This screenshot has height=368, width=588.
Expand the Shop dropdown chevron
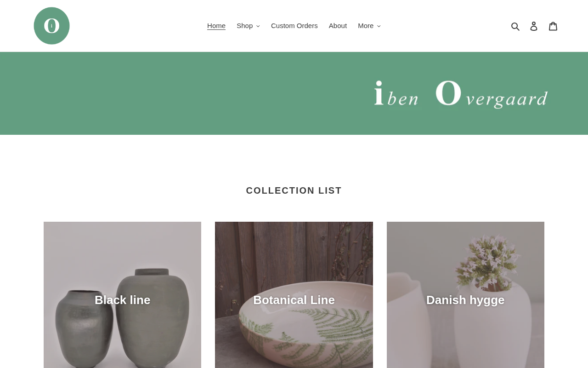[258, 26]
